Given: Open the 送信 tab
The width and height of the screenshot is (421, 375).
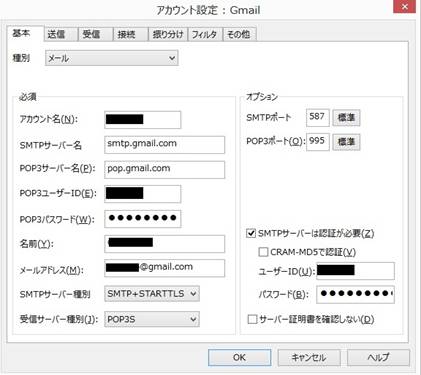Looking at the screenshot, I should click(x=61, y=34).
